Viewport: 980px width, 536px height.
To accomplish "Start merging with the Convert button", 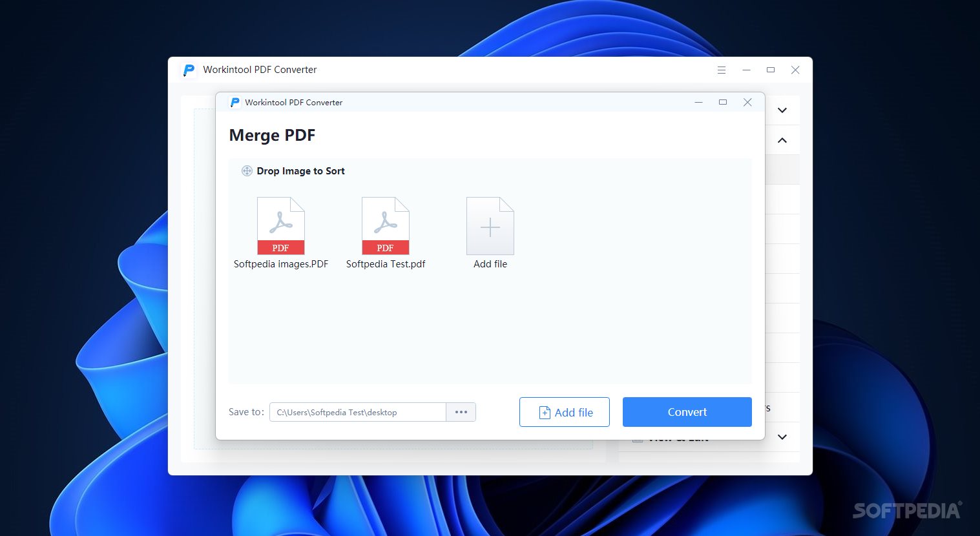I will click(x=687, y=412).
